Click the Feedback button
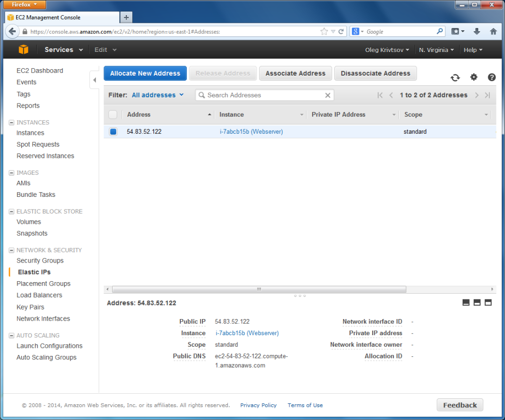This screenshot has width=505, height=420. point(460,405)
